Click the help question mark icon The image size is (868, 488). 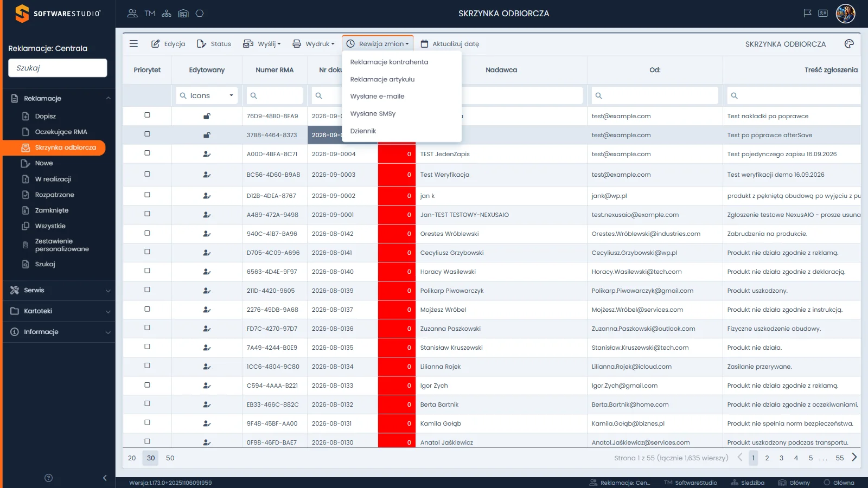pos(48,478)
